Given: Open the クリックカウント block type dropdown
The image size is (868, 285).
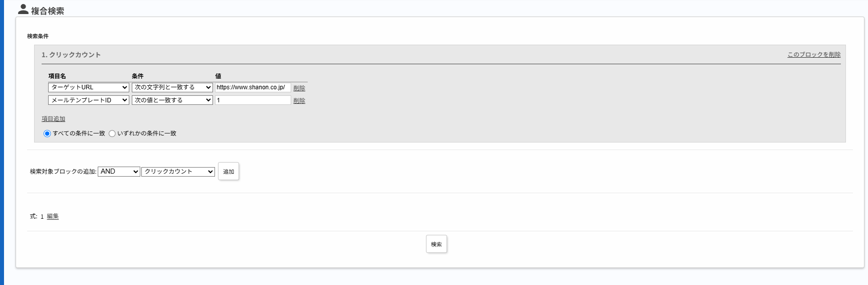Looking at the screenshot, I should pos(178,172).
